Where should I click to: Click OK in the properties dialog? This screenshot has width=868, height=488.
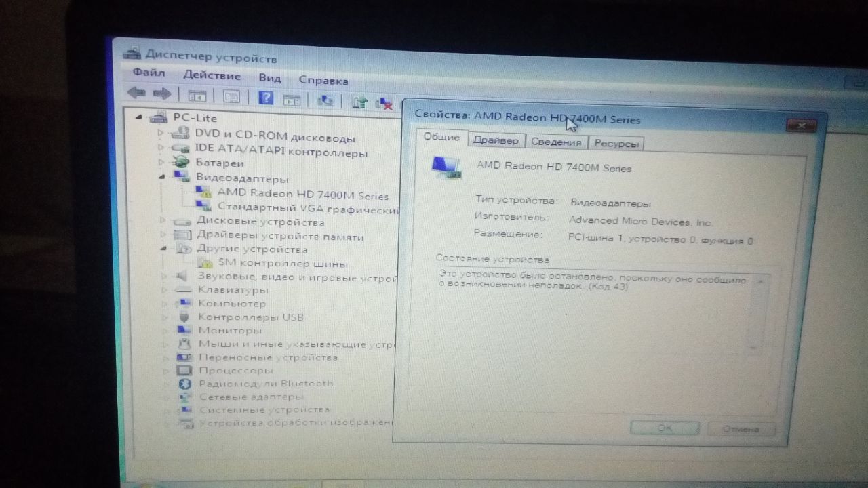tap(664, 428)
